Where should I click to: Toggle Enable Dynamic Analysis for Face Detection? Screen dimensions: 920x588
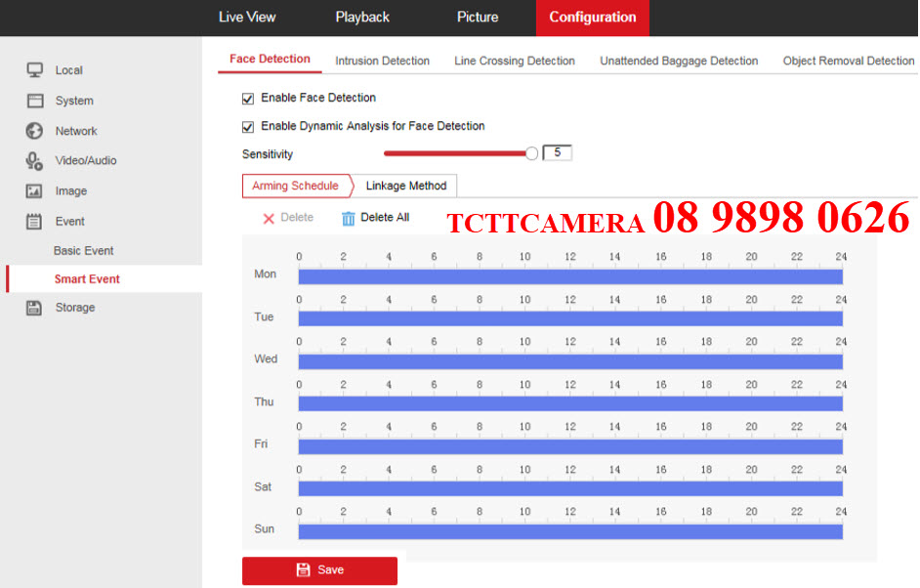(248, 127)
